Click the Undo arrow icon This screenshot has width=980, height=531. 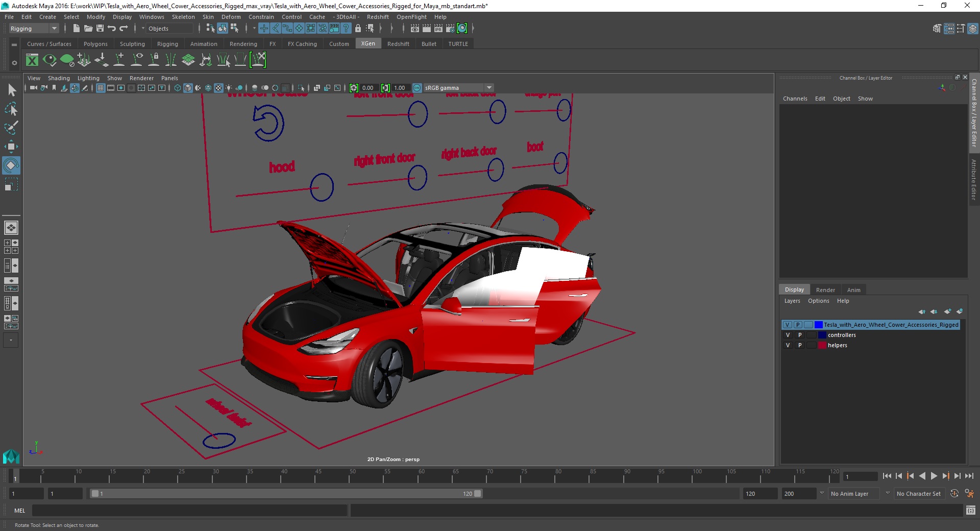pyautogui.click(x=112, y=29)
